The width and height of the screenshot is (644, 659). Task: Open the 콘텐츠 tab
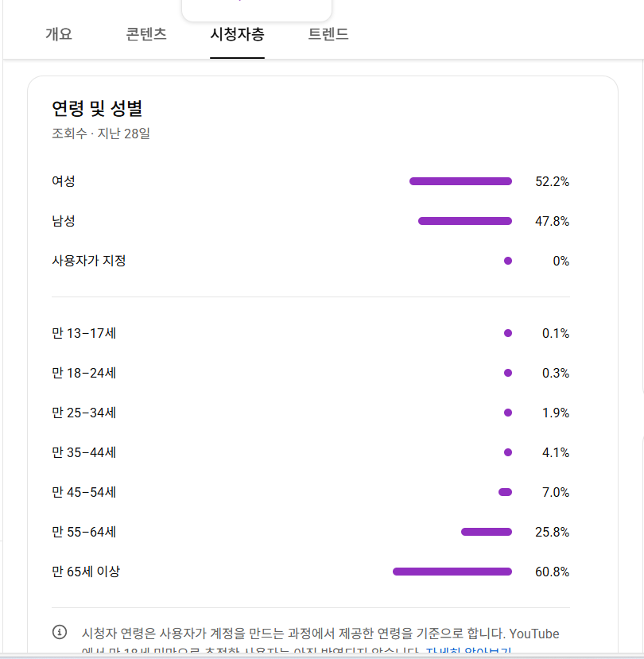pyautogui.click(x=146, y=34)
